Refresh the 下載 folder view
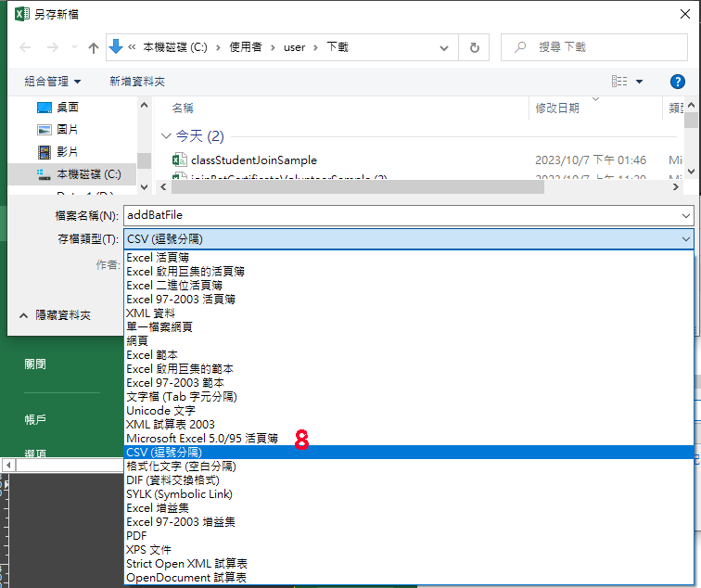The image size is (701, 588). (475, 47)
